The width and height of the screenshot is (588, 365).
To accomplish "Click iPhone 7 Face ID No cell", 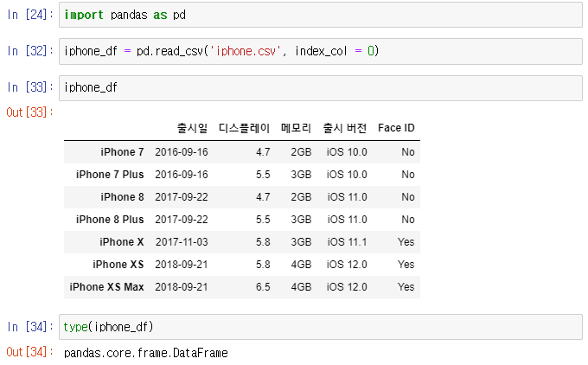I will (408, 152).
